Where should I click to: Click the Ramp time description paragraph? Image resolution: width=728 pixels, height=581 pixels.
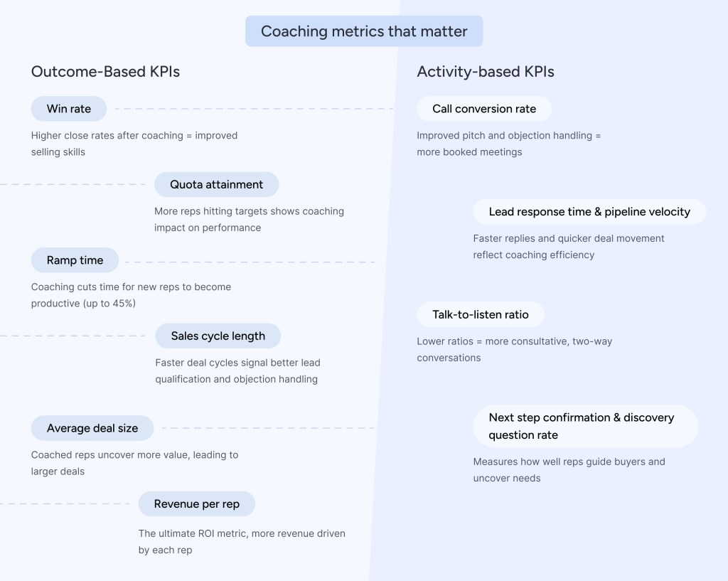click(x=131, y=294)
